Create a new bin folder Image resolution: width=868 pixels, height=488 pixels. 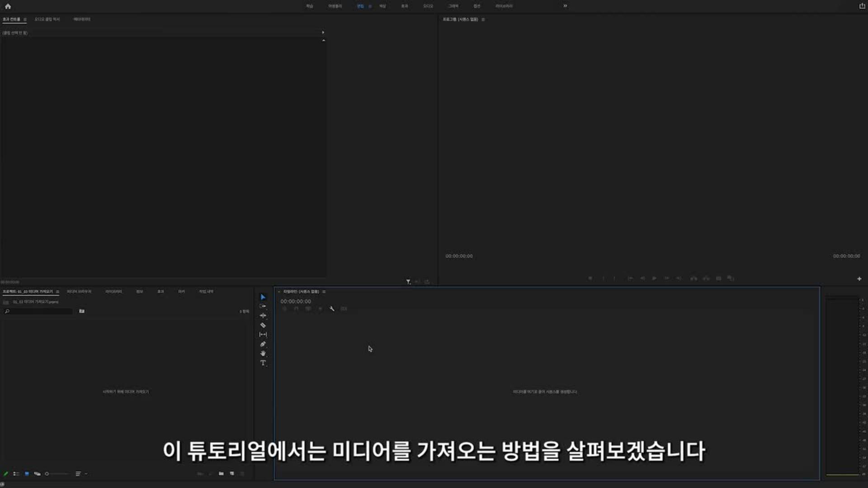point(221,474)
